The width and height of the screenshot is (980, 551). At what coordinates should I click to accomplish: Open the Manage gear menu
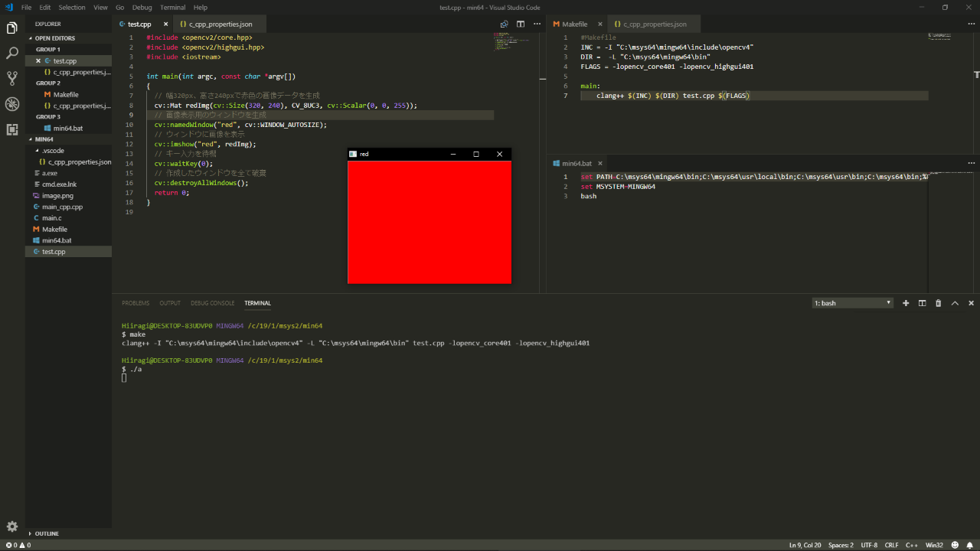click(12, 527)
